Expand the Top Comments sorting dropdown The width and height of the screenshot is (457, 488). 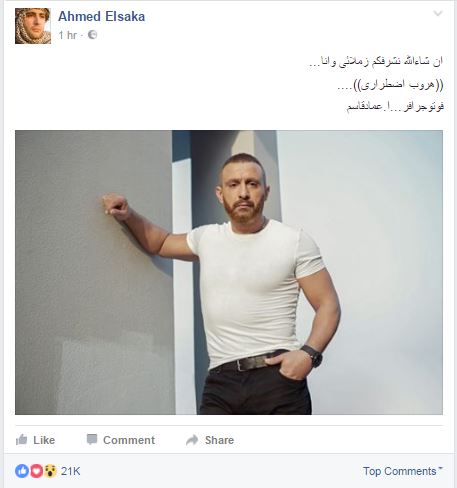(403, 471)
